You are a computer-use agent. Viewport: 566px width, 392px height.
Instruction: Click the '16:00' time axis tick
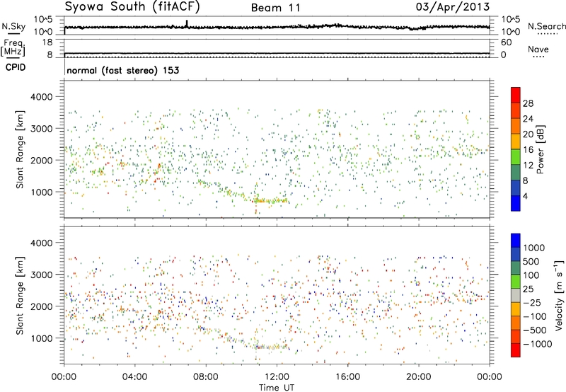click(x=347, y=377)
